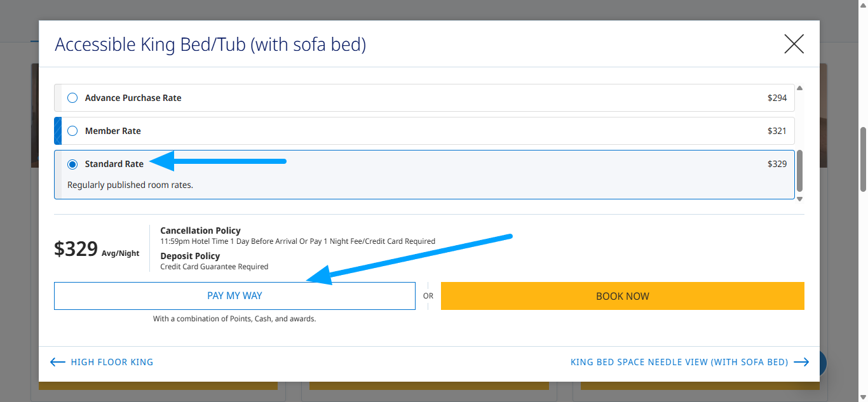Click the yellow Book Now button

tap(623, 296)
